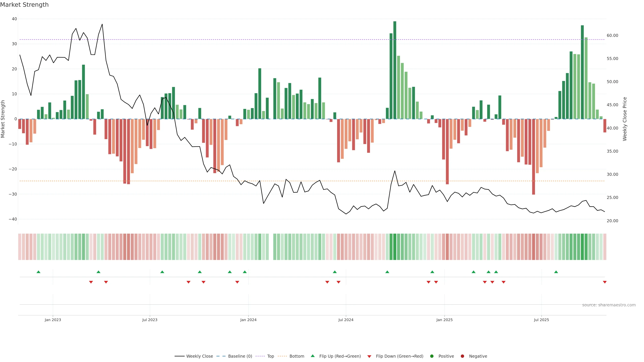
Task: Click the Jul 2025 x-axis label
Action: [x=541, y=320]
